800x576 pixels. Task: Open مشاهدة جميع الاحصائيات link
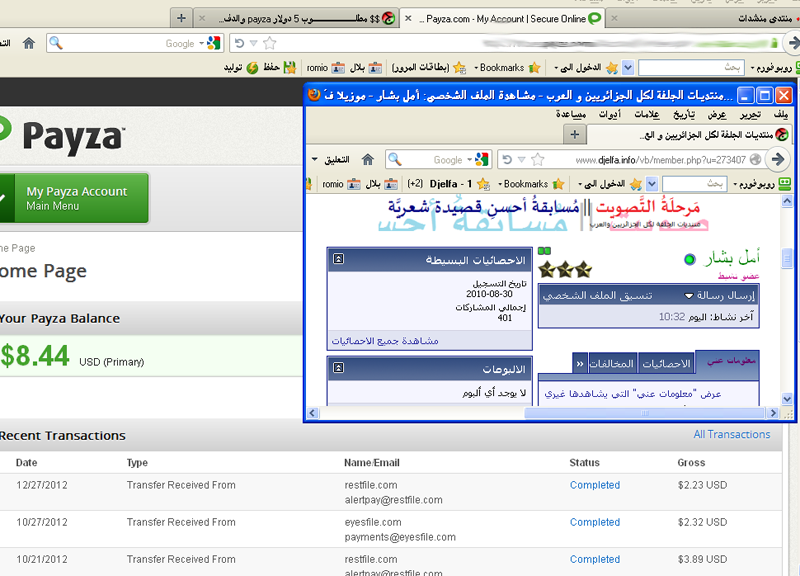[x=385, y=341]
